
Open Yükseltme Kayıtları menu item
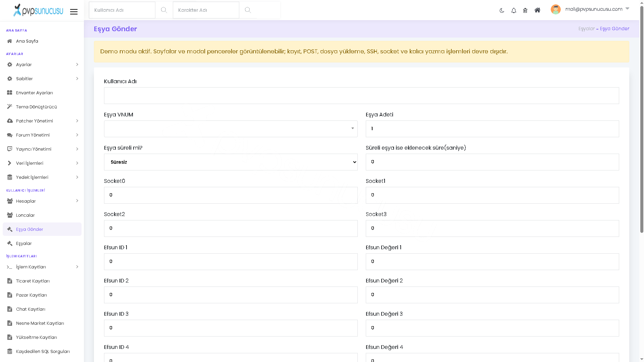(x=42, y=337)
